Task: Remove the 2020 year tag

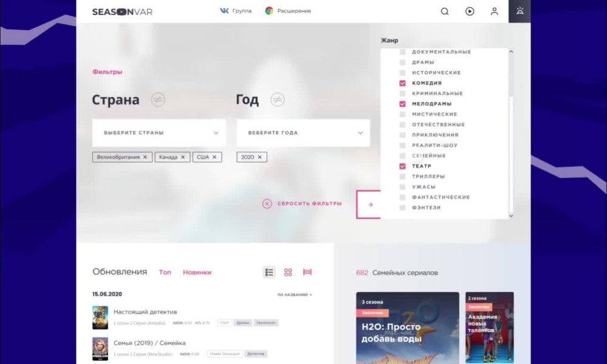Action: (x=260, y=157)
